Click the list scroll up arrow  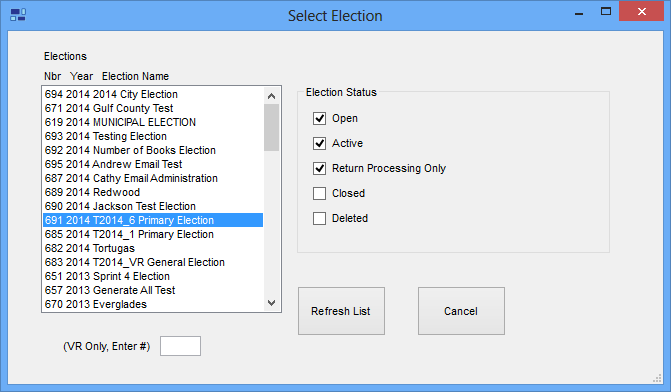click(271, 96)
